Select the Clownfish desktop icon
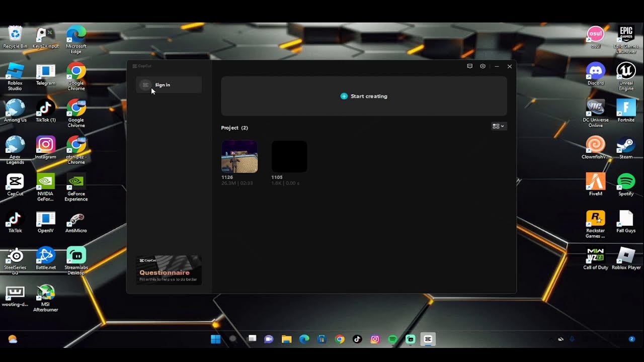 point(596,148)
